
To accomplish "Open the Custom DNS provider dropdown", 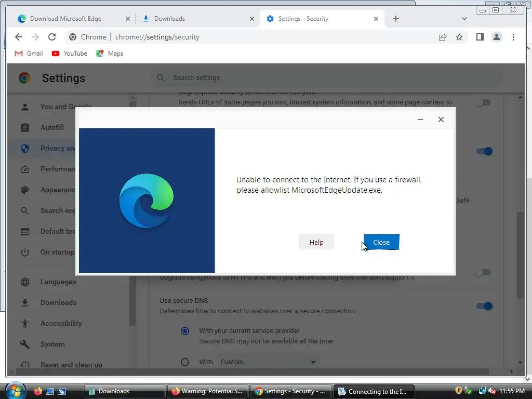I will pos(268,362).
